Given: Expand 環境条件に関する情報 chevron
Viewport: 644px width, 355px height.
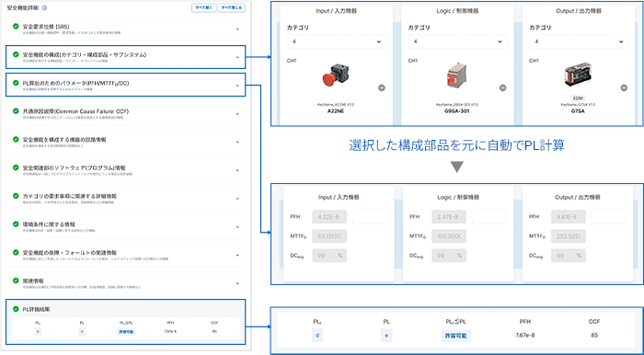Looking at the screenshot, I should [237, 227].
